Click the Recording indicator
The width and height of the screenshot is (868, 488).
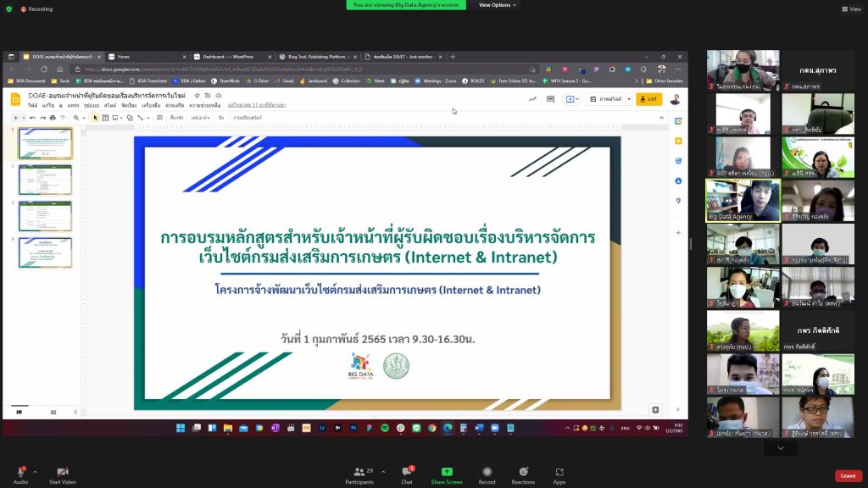point(36,8)
